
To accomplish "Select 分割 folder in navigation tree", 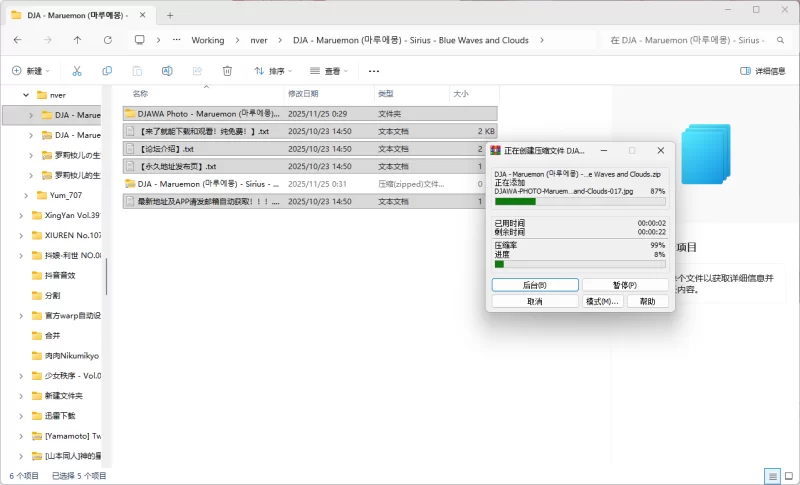I will coord(52,295).
